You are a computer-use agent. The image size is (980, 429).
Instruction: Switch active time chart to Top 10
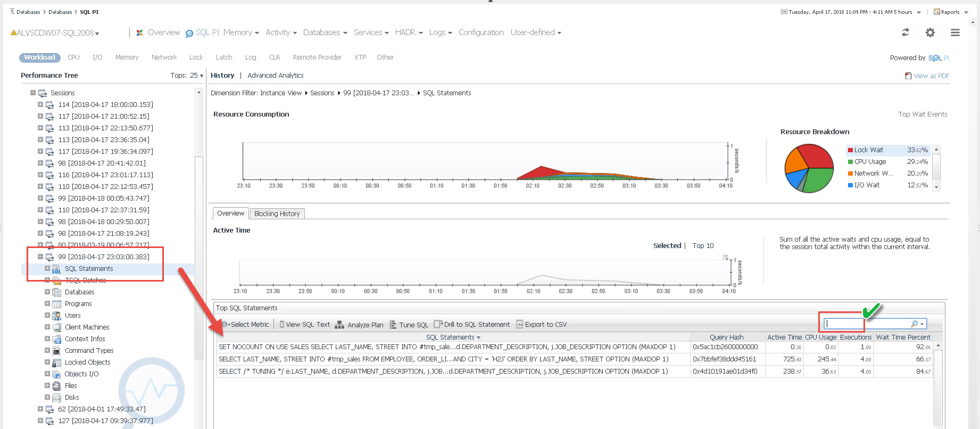point(703,245)
